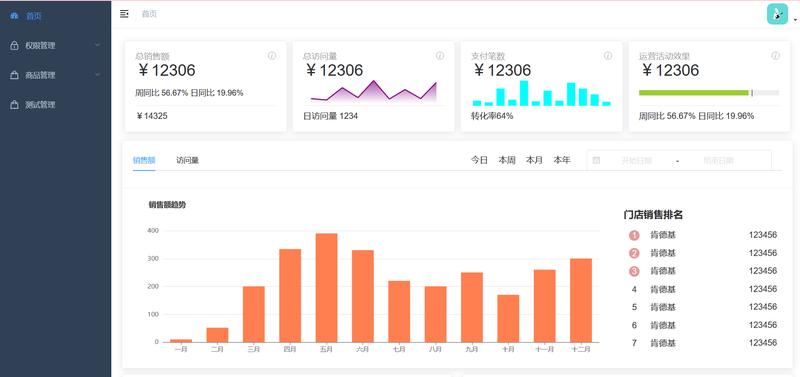Screen dimensions: 800x377
Task: Filter by 本年 time range
Action: (562, 160)
